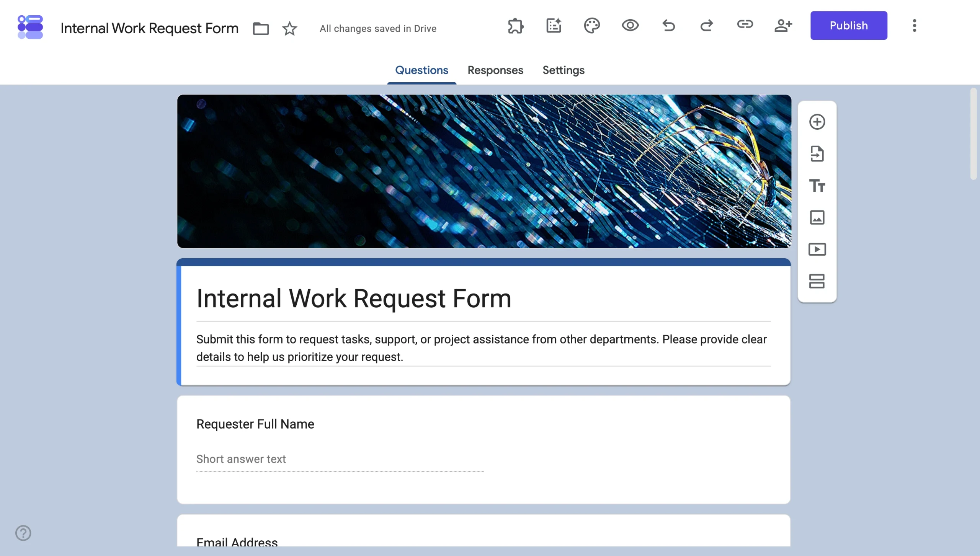This screenshot has height=556, width=980.
Task: Undo the last change
Action: tap(668, 26)
